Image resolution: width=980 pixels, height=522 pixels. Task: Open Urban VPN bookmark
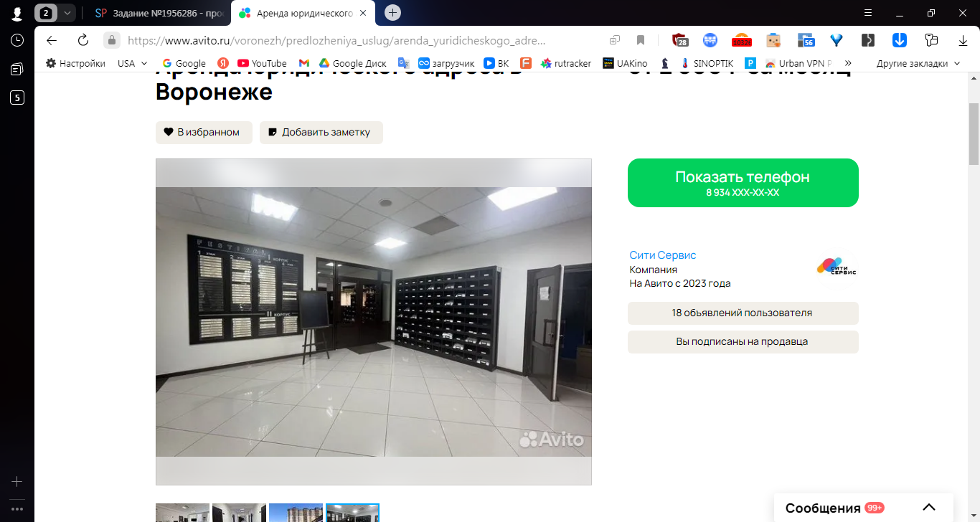798,63
